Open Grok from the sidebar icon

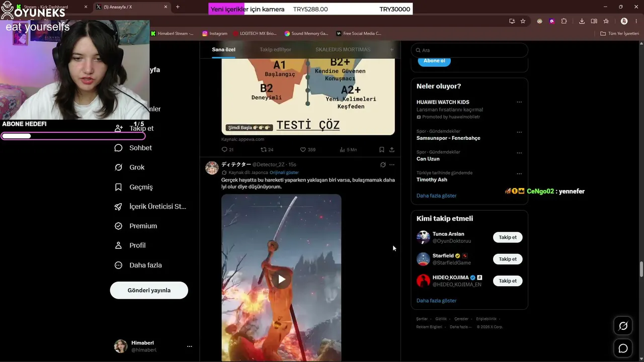(x=119, y=167)
